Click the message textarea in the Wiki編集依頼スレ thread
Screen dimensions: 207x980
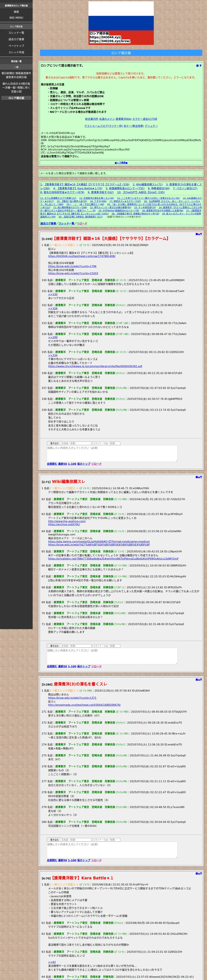click(111, 656)
